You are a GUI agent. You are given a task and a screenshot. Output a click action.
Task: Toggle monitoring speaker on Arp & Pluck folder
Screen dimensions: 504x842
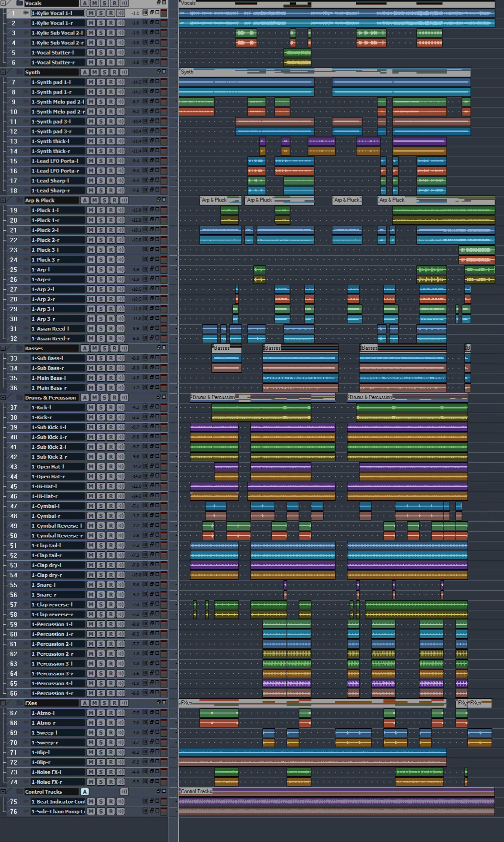point(124,200)
